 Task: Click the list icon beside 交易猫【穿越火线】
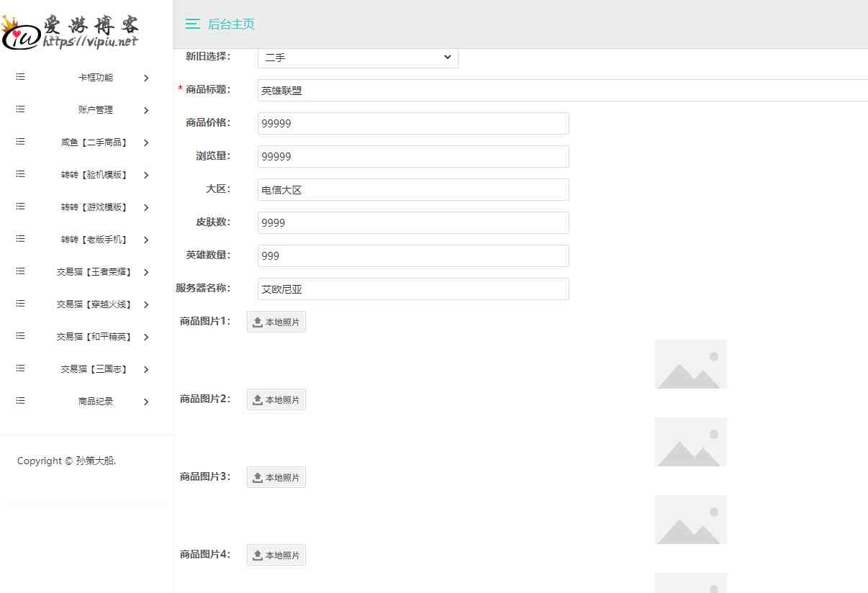[20, 304]
